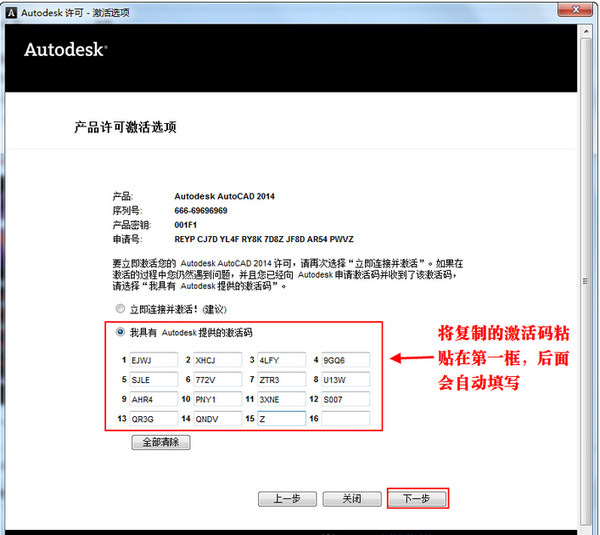Click activation code field 9 containing AHR4
The width and height of the screenshot is (600, 535).
pyautogui.click(x=153, y=399)
